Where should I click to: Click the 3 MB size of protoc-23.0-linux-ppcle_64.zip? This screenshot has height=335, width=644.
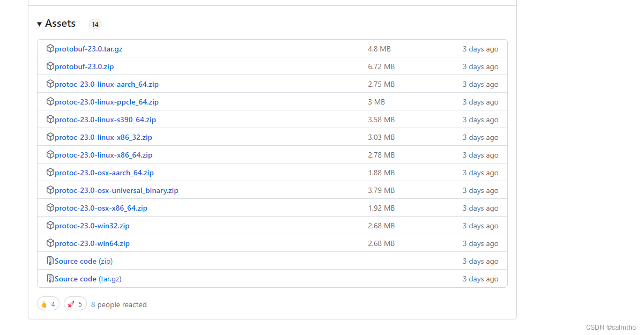click(x=376, y=102)
